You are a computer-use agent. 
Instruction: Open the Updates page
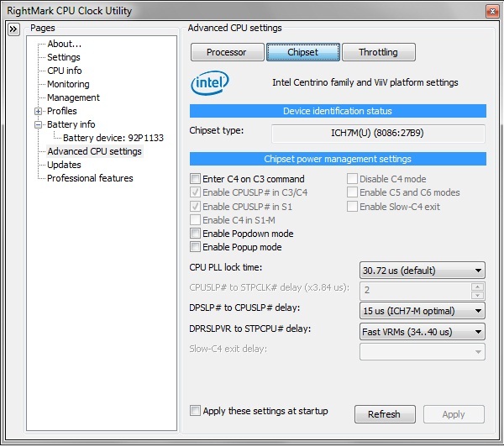64,165
